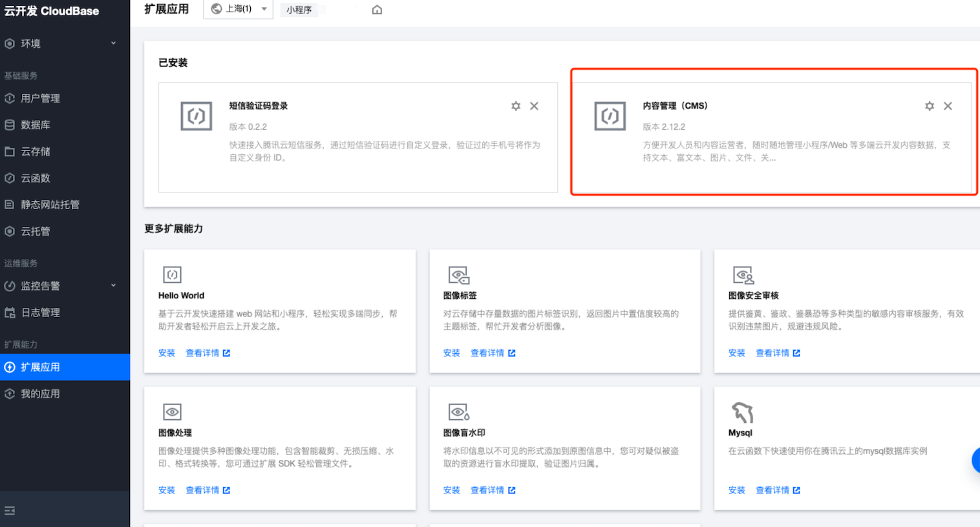Viewport: 980px width, 527px height.
Task: View details of Hello World
Action: point(208,353)
